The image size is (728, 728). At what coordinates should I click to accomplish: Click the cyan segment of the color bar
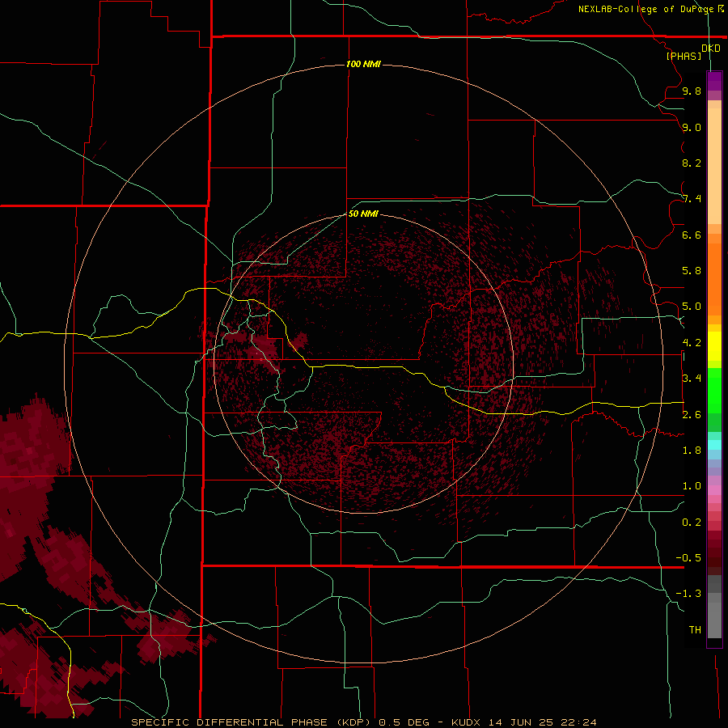[x=714, y=445]
